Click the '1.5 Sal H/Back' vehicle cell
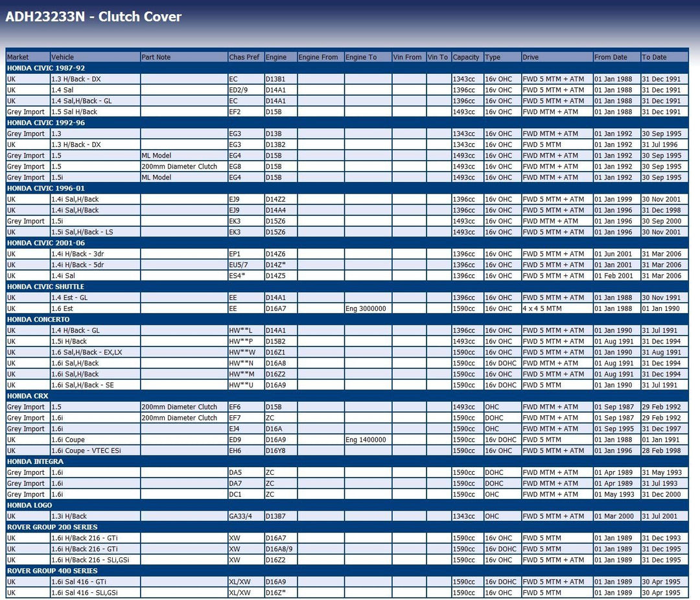Viewport: 700px width, 600px height. click(x=95, y=112)
